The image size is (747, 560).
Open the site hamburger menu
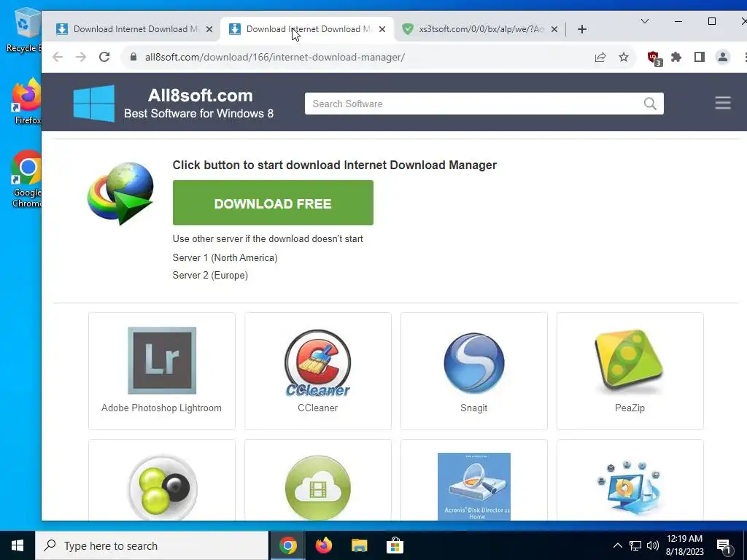coord(723,103)
